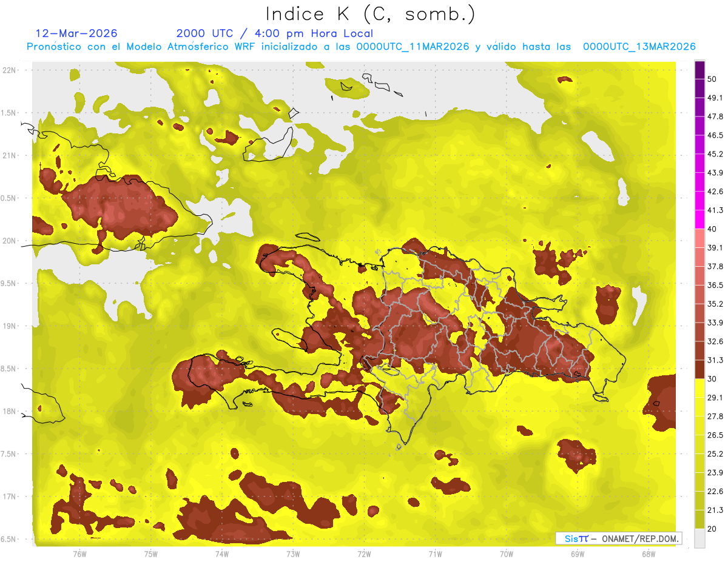
Task: Click latitude label "22N"
Action: [10, 70]
